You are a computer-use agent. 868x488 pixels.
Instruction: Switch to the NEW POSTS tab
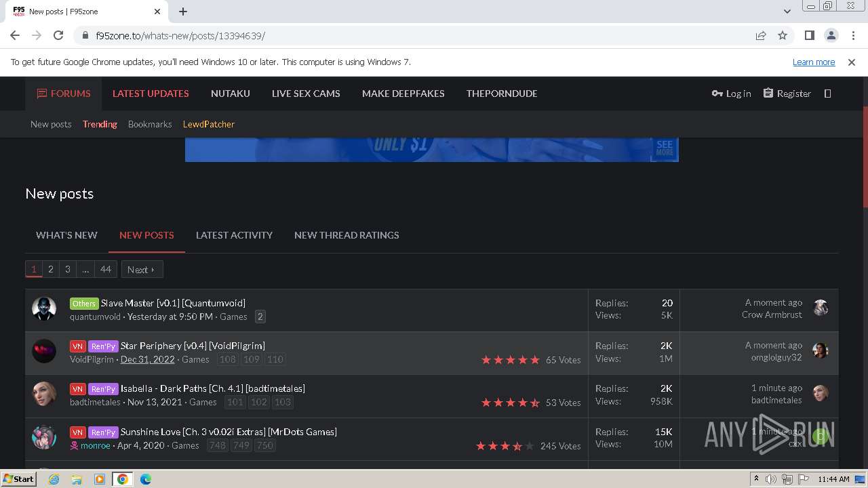[146, 235]
